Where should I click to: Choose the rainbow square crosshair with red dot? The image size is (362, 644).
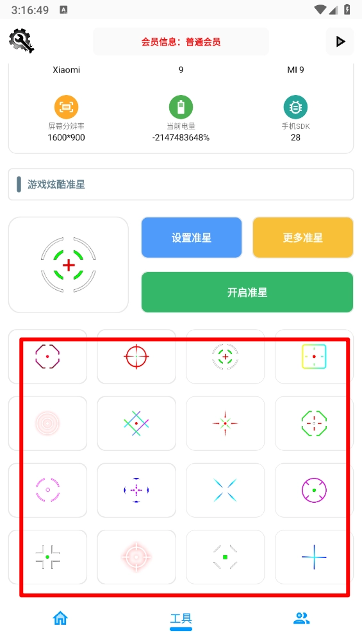pyautogui.click(x=314, y=356)
